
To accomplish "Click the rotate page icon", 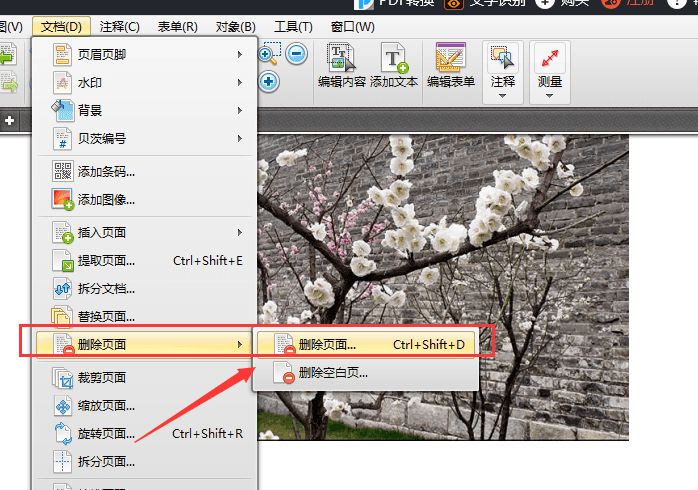I will click(x=63, y=433).
